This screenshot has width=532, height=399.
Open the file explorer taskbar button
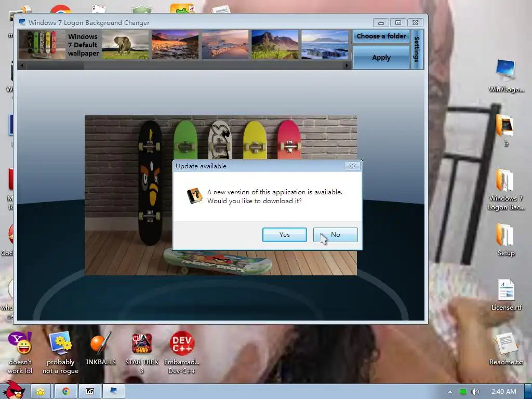point(41,392)
